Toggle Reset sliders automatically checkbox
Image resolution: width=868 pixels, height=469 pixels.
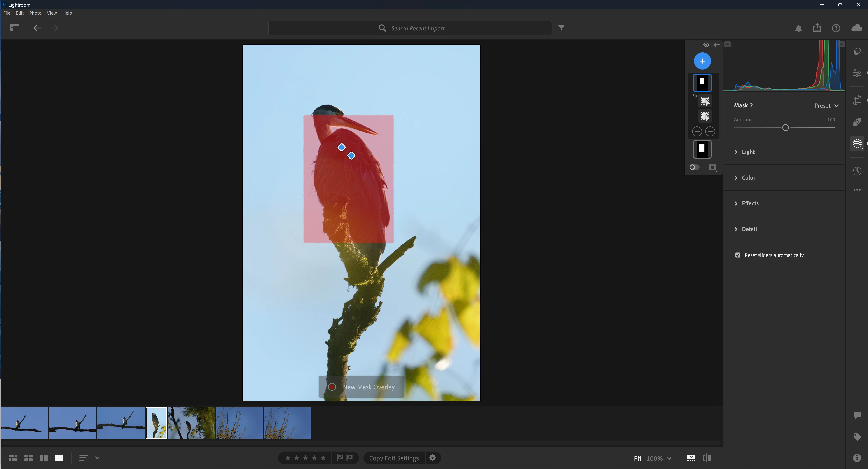[x=738, y=255]
